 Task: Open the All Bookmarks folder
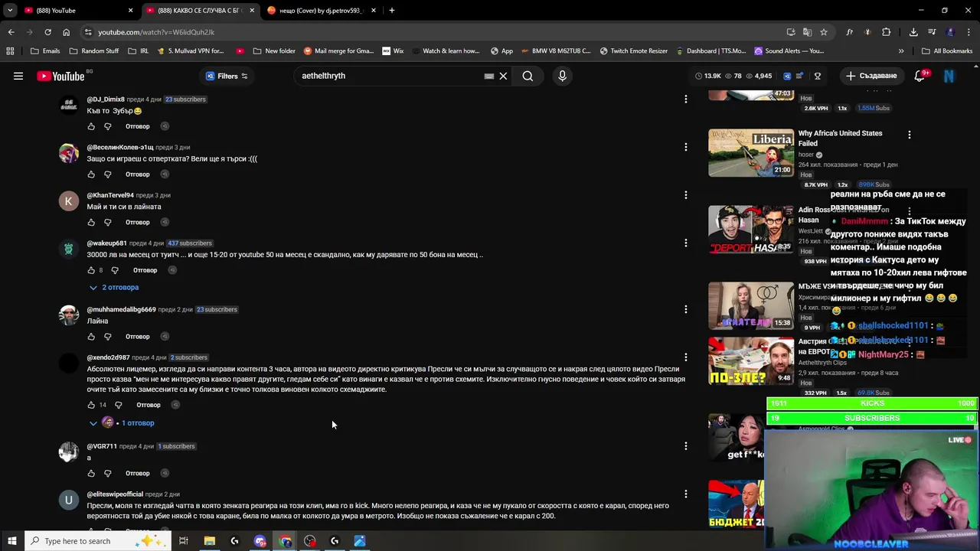[x=947, y=51]
